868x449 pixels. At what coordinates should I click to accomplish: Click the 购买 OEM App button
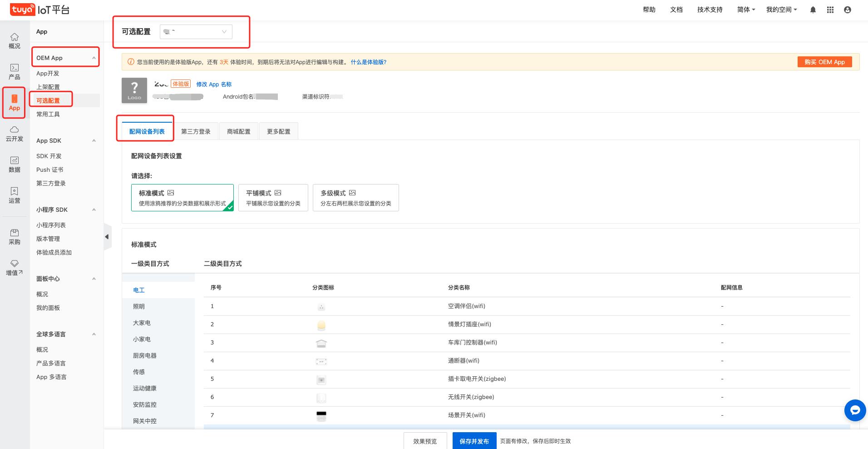pos(824,62)
